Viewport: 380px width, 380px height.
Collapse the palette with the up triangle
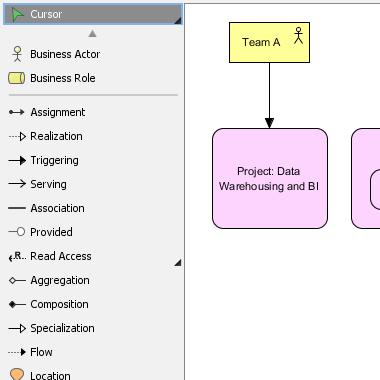93,33
